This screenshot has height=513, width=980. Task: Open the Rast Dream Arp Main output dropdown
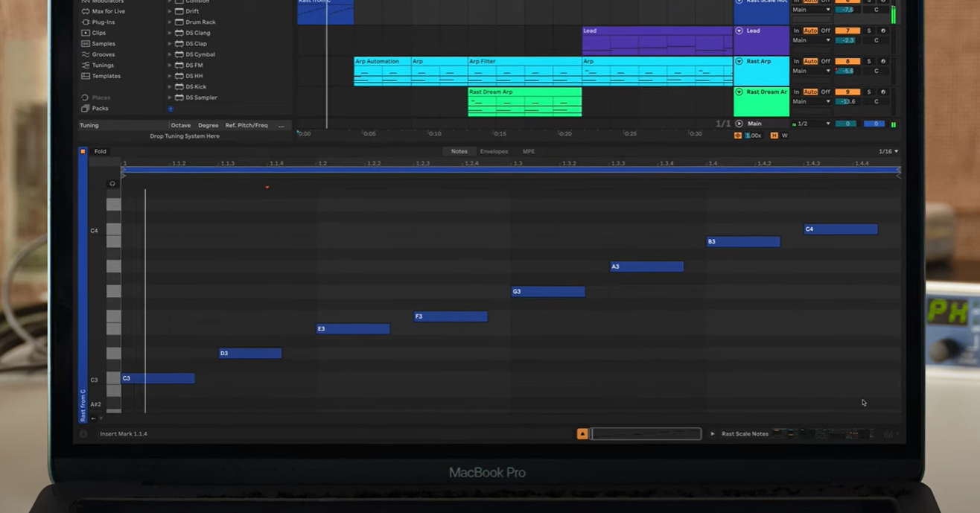coord(811,101)
